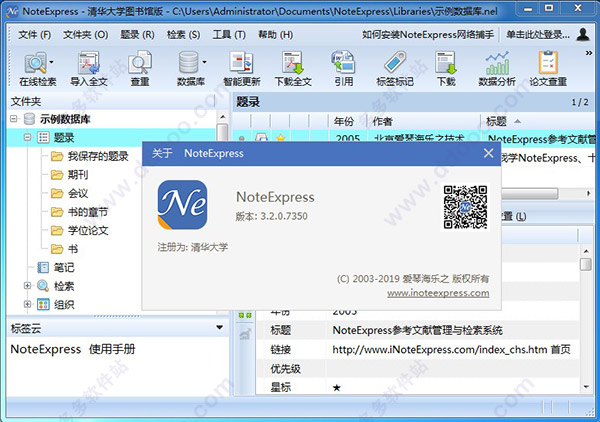Screen dimensions: 600x422
Task: Click 单击此处登录 login link
Action: click(x=538, y=35)
